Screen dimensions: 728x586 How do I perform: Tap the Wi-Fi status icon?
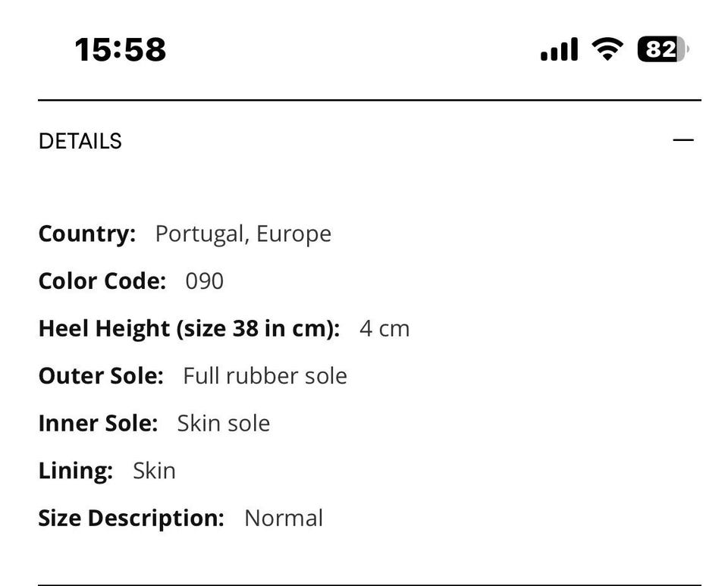607,50
